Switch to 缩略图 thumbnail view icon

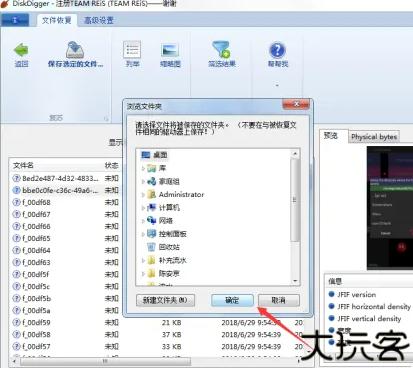coord(170,50)
